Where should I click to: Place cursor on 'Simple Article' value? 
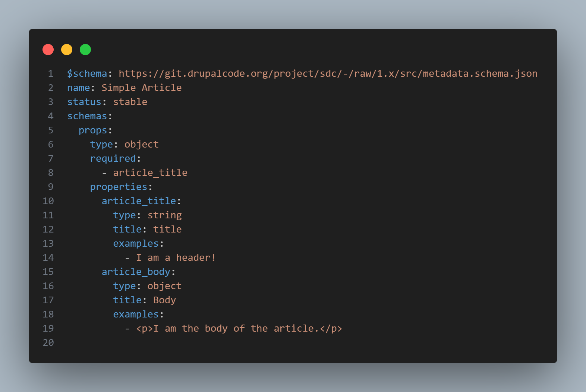141,88
